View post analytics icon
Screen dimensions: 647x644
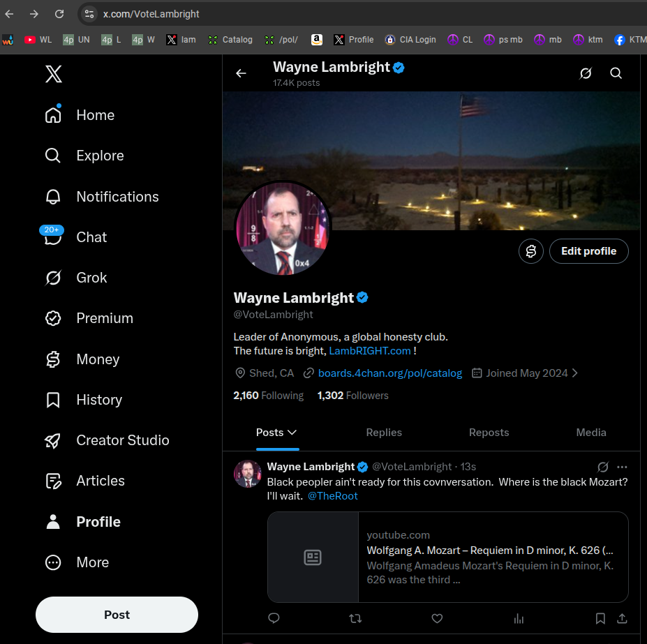point(519,618)
